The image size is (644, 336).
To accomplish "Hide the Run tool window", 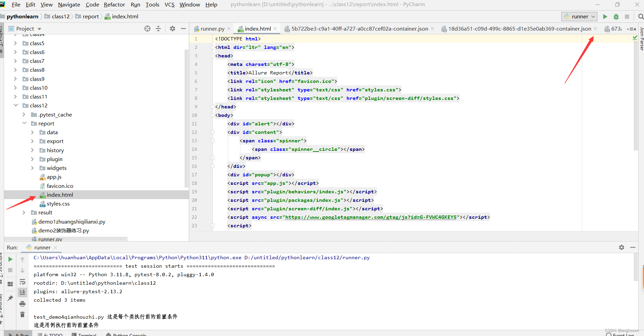I will pos(633,247).
